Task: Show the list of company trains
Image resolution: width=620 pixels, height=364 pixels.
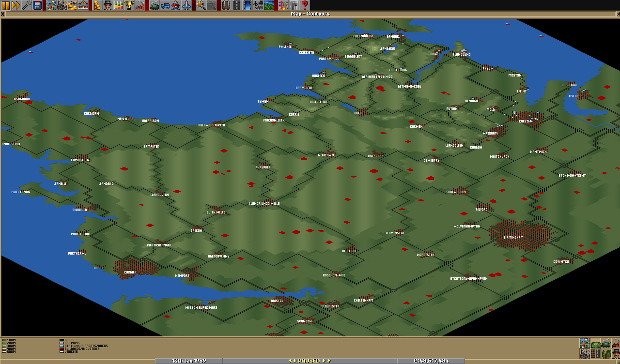Action: (x=155, y=5)
